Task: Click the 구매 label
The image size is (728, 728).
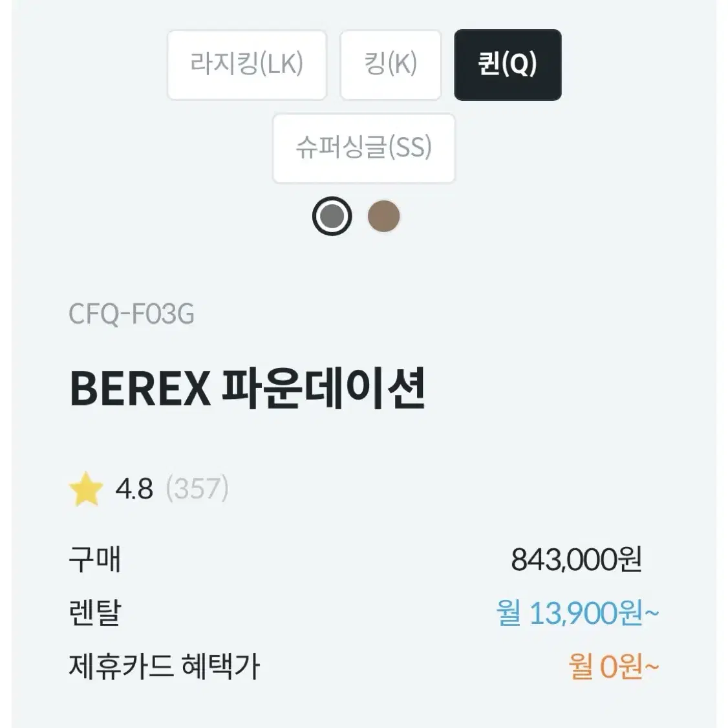Action: [94, 559]
